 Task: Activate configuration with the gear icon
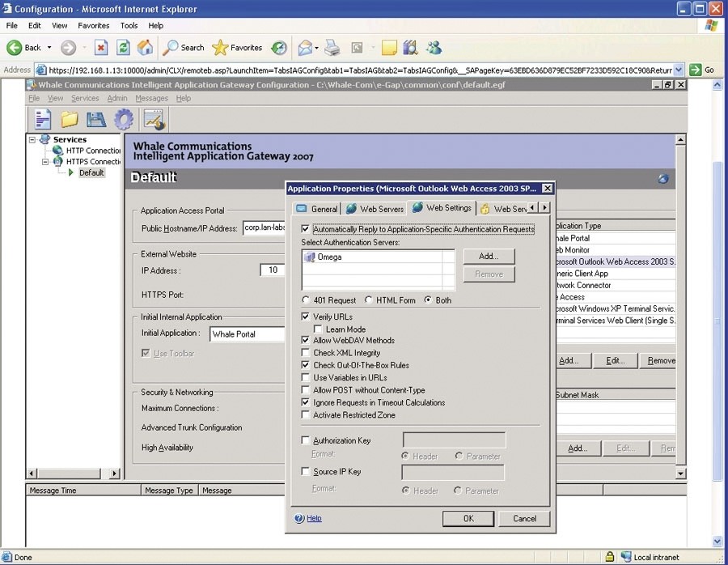124,120
